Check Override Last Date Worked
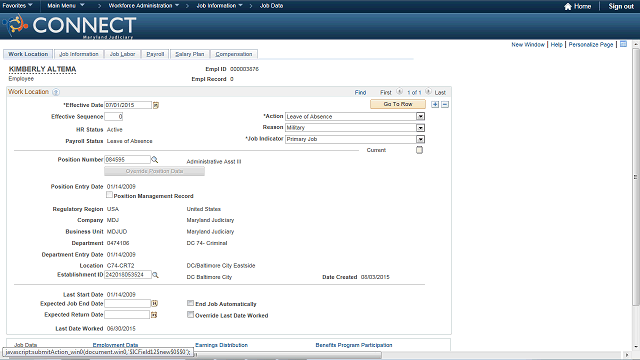Screen dimensions: 640x360 (190, 315)
